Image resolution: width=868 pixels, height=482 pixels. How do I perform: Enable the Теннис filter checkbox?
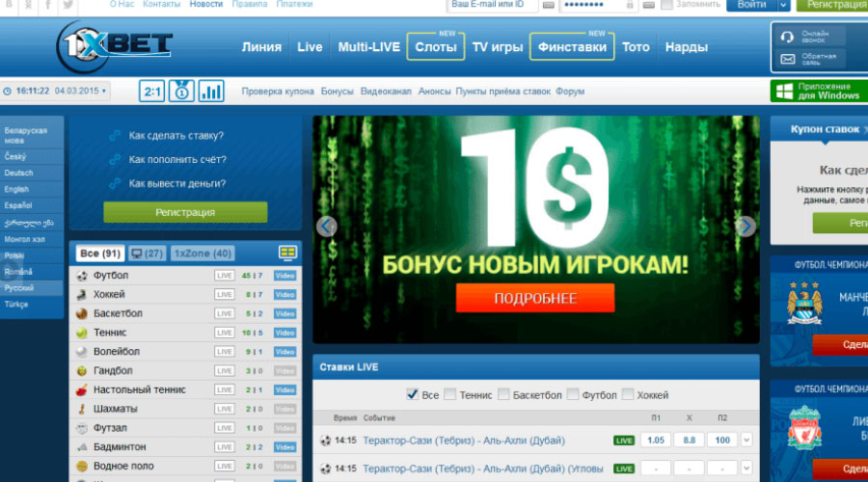pos(451,394)
